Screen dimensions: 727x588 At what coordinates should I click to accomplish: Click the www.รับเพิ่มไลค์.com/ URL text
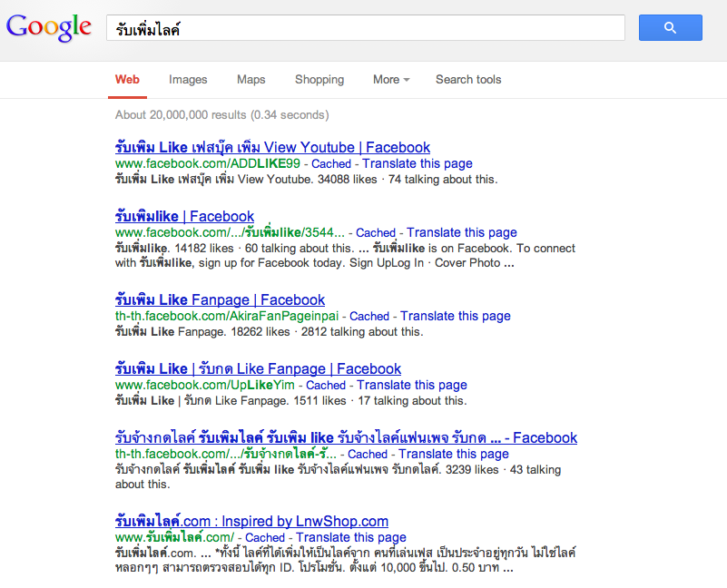[175, 538]
